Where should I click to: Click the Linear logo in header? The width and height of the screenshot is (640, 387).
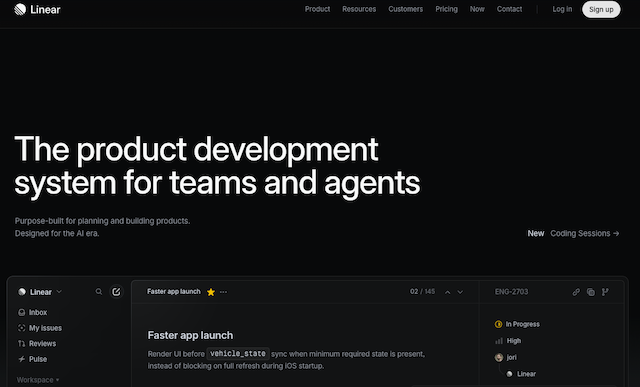coord(37,9)
